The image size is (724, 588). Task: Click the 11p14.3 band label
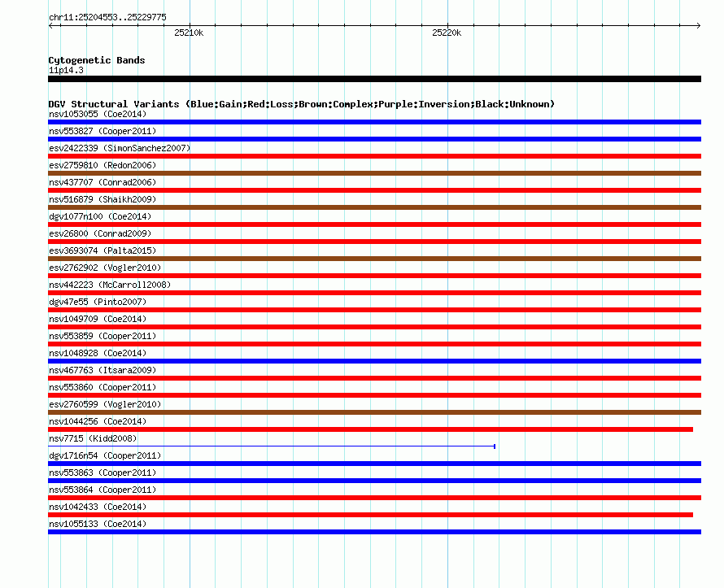(66, 70)
